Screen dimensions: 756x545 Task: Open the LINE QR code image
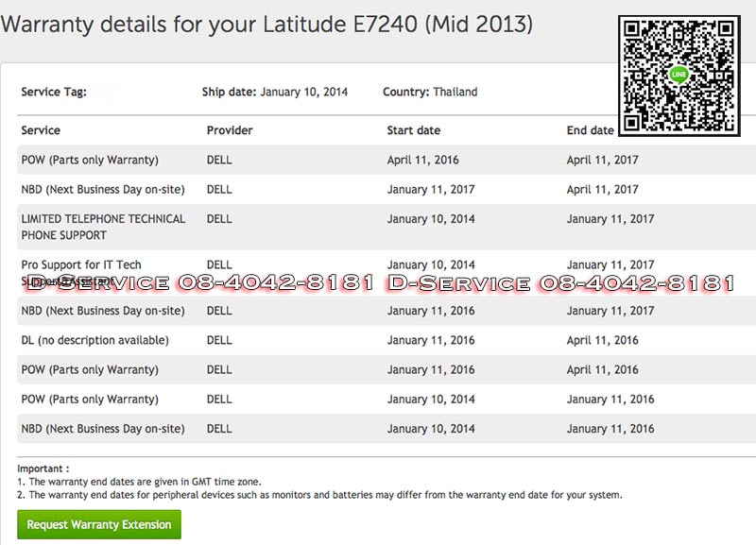pos(679,76)
